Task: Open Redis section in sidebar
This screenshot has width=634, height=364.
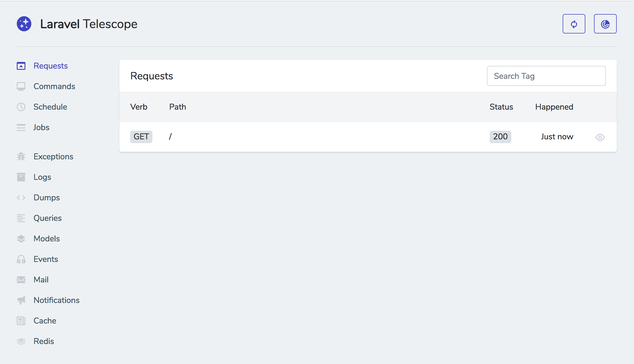Action: [x=43, y=341]
